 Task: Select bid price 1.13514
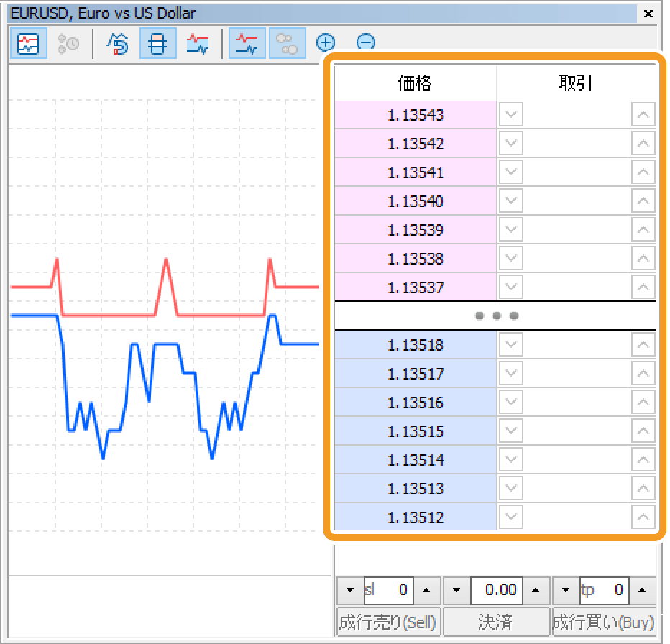416,460
